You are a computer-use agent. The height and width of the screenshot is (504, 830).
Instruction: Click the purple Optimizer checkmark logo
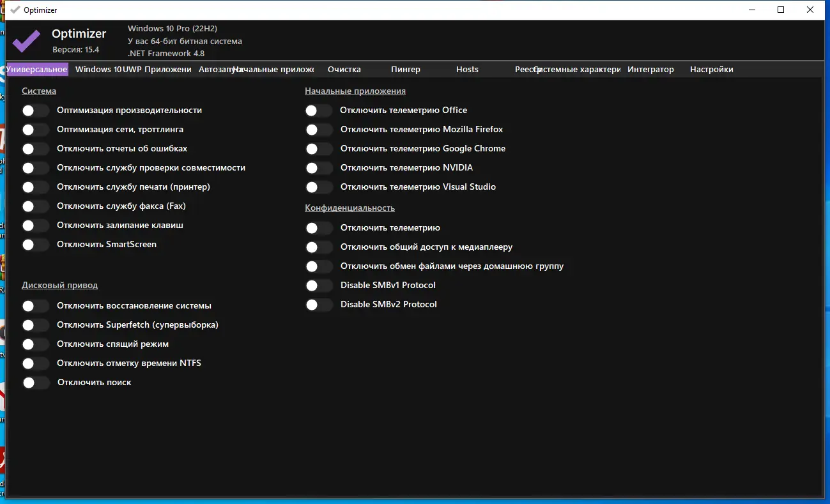[26, 40]
